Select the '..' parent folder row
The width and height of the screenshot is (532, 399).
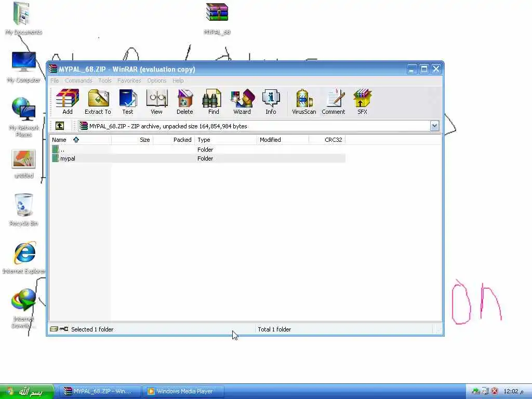[x=198, y=150]
